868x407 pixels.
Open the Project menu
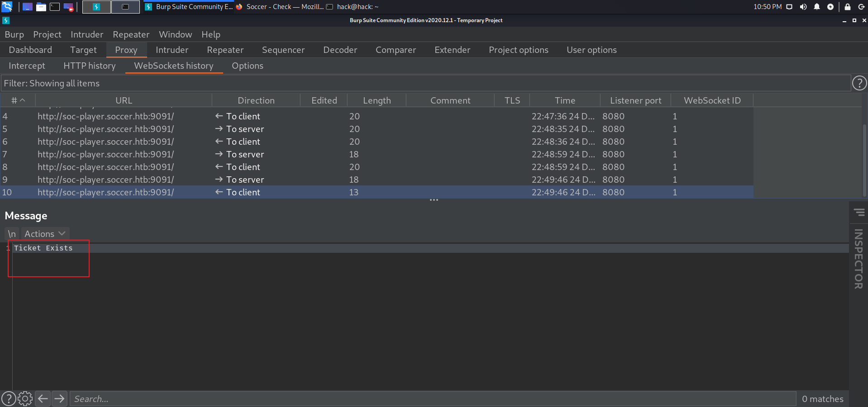47,34
